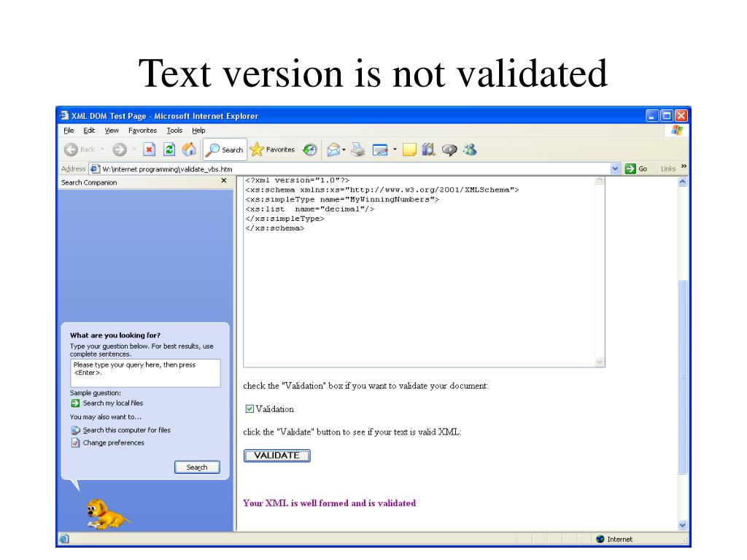The image size is (747, 560).
Task: Click 'Search this computer for files'
Action: pos(127,430)
